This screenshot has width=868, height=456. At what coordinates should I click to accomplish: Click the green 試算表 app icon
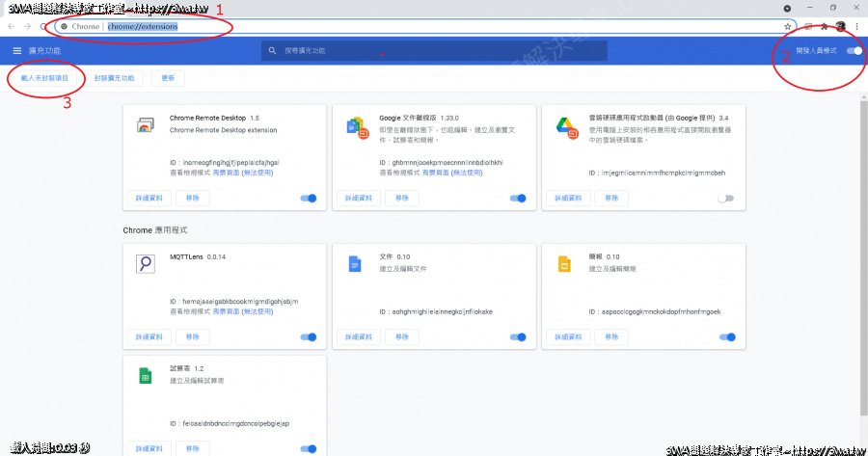(145, 376)
